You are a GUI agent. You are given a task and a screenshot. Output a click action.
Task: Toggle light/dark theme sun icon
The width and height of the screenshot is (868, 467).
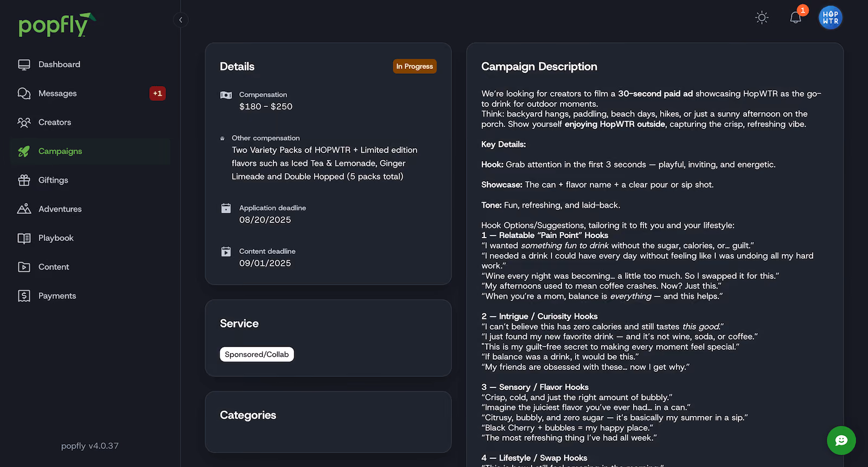point(762,18)
